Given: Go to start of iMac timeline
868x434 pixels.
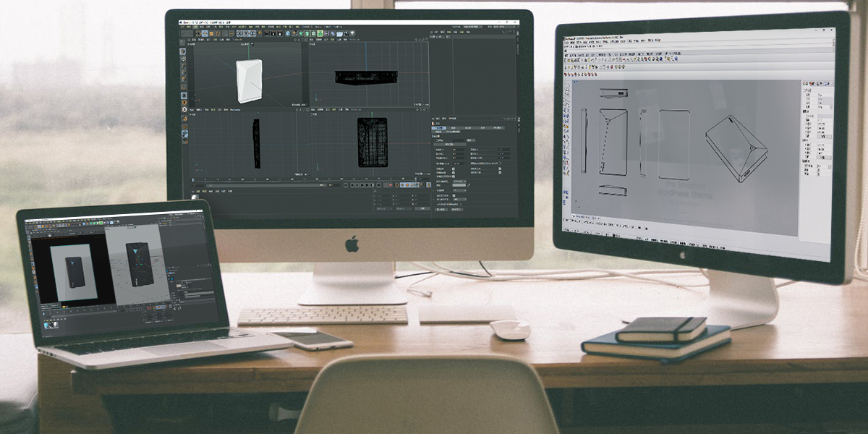Looking at the screenshot, I should [x=346, y=185].
